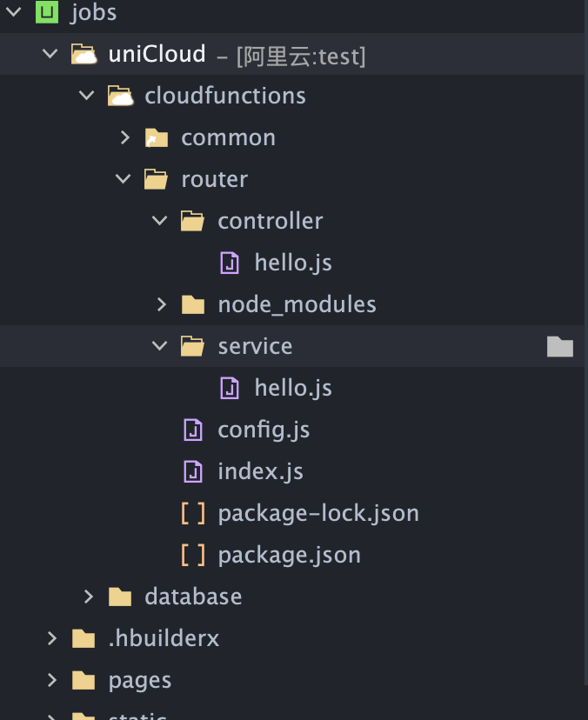Select the controller folder label
Screen dimensions: 588x720
tap(270, 221)
